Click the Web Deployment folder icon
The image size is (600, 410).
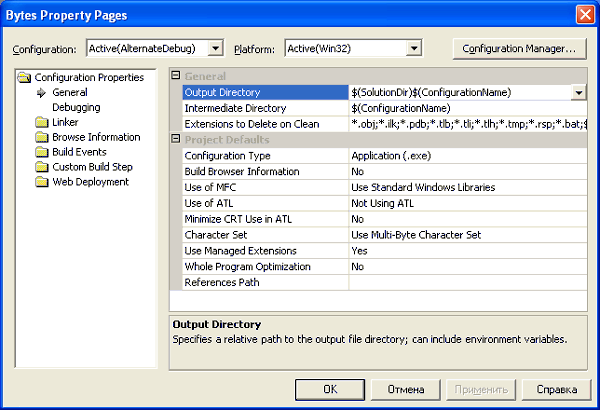42,182
